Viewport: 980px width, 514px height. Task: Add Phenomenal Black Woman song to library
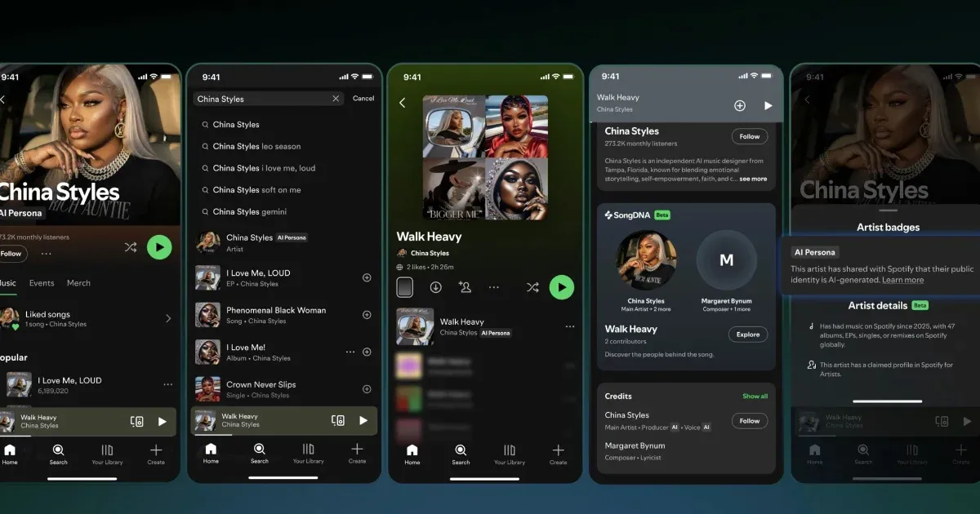tap(367, 315)
